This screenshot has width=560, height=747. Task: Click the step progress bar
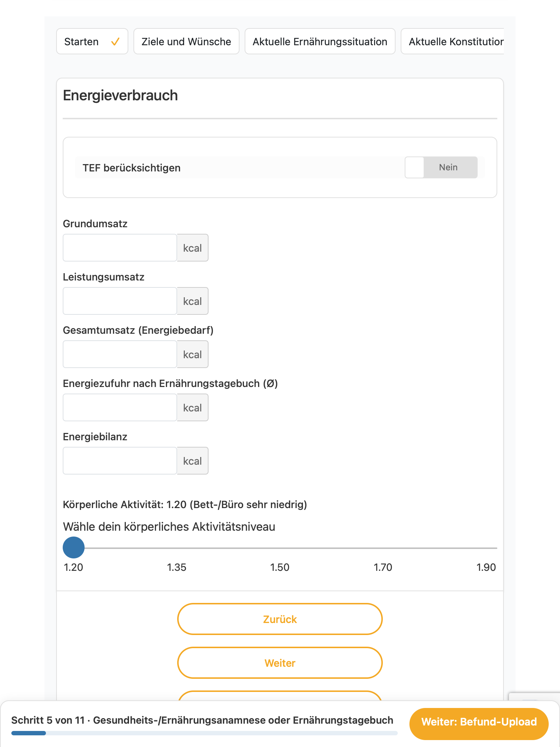(204, 733)
